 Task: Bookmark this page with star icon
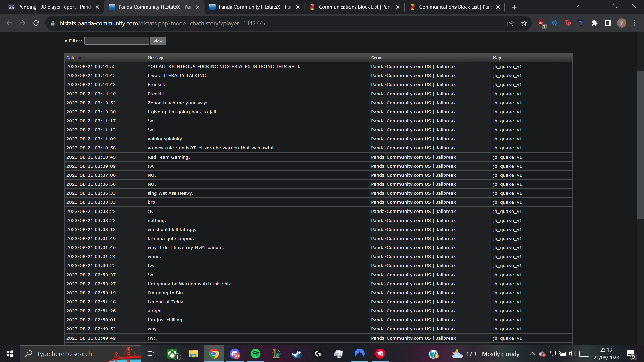click(524, 23)
